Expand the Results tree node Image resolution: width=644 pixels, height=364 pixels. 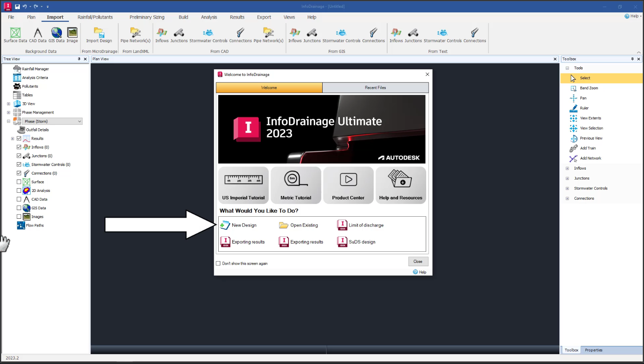click(13, 139)
